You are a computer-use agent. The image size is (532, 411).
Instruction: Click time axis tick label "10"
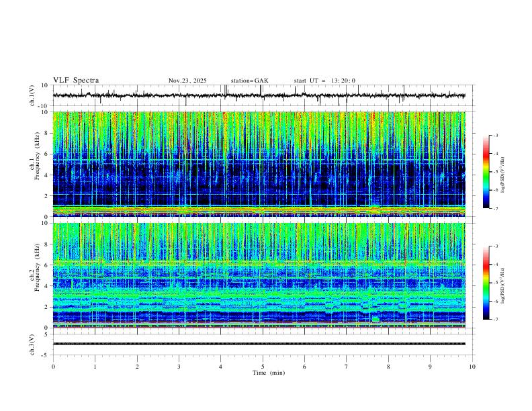[x=472, y=367]
